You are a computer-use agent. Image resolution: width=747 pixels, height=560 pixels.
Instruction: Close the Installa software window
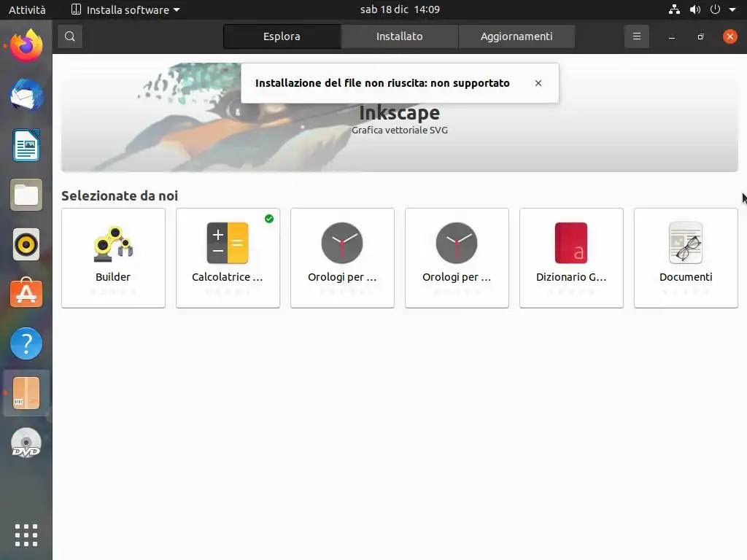click(x=729, y=36)
